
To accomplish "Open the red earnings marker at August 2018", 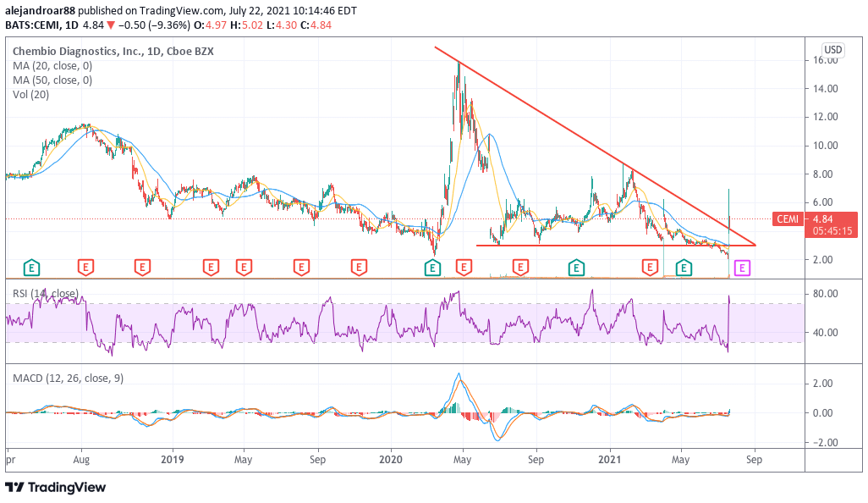I will (x=85, y=268).
